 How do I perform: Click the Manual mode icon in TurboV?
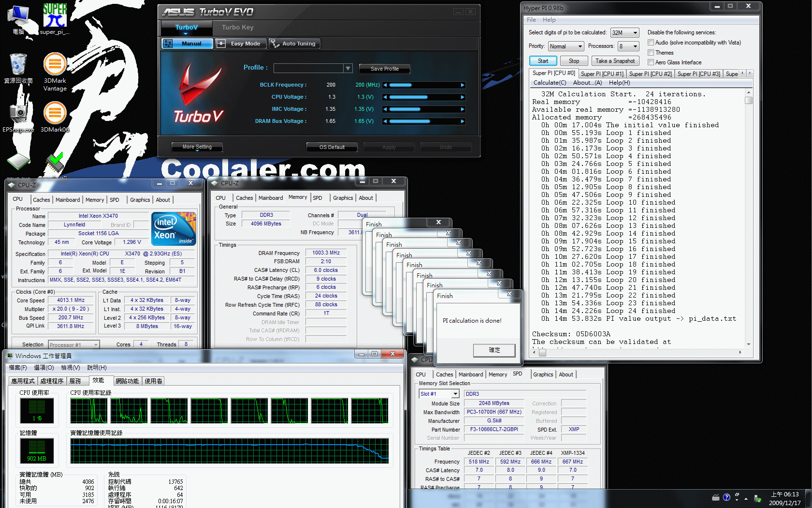(x=168, y=44)
